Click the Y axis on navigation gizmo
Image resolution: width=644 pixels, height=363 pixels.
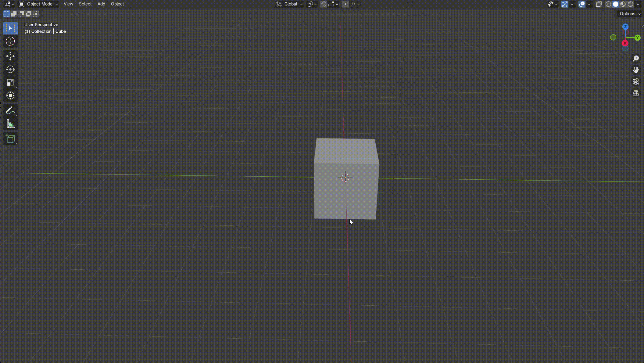[638, 38]
